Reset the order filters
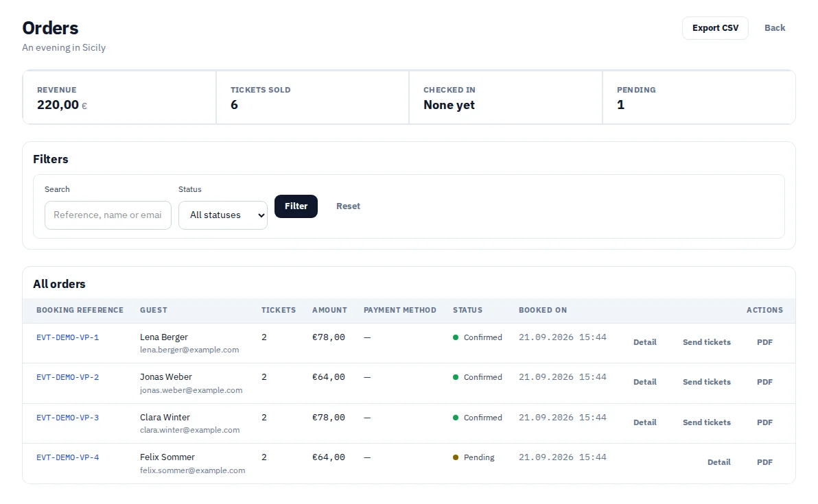 coord(348,206)
